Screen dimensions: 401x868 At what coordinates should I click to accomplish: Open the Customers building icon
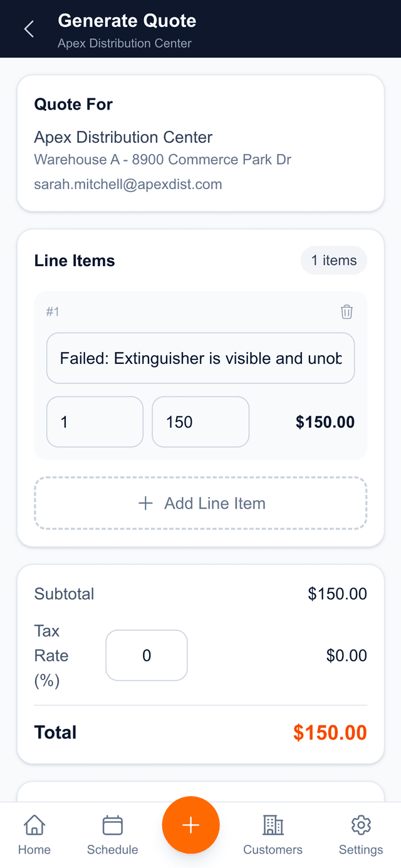click(273, 825)
